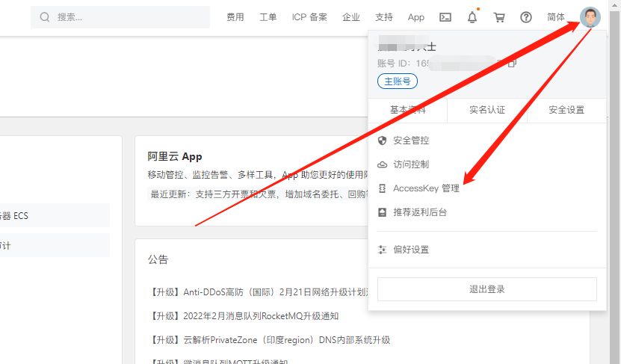Open the 基本资料 tab
The height and width of the screenshot is (364, 621).
[x=408, y=110]
